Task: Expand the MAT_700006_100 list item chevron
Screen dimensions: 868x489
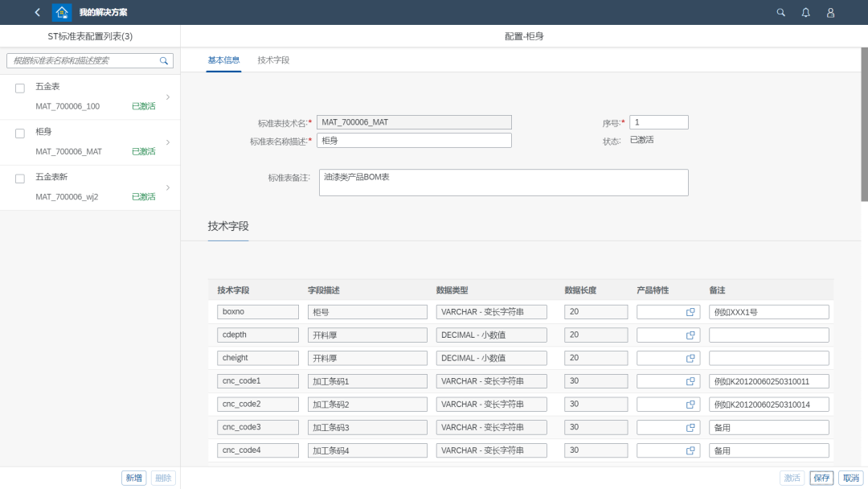Action: click(167, 97)
